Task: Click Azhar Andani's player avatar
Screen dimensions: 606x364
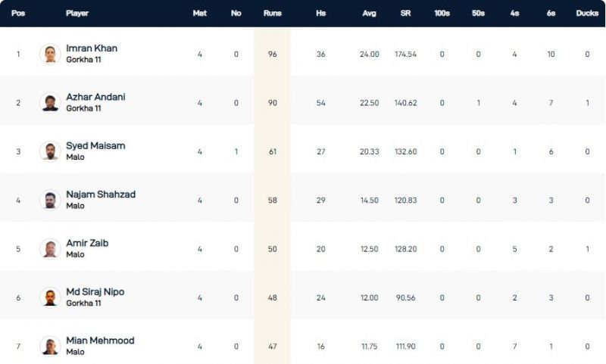Action: point(50,102)
